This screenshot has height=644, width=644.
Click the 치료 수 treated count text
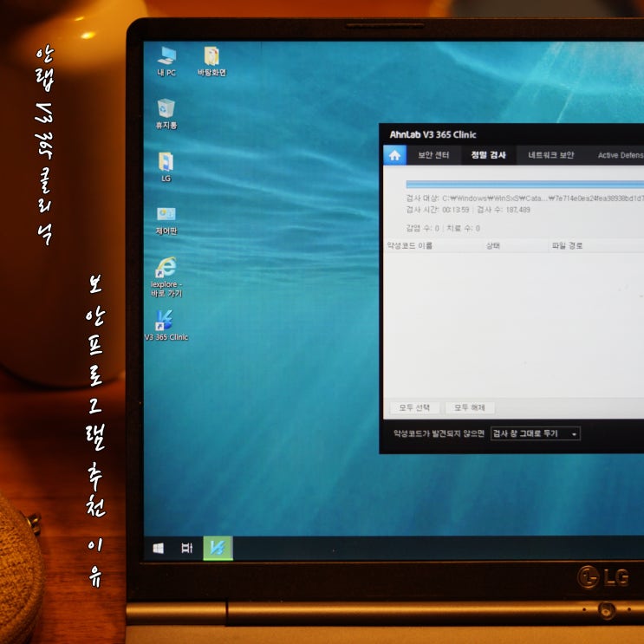tap(464, 228)
